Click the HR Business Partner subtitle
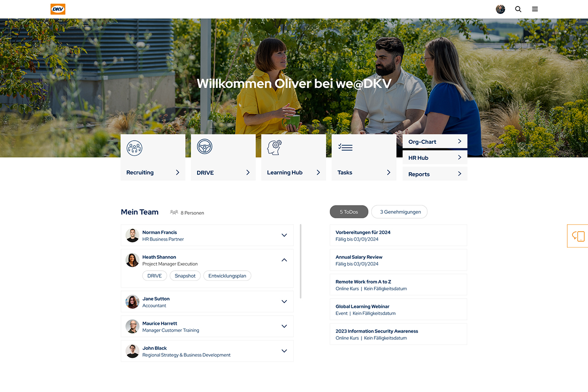The image size is (588, 392). click(x=163, y=239)
